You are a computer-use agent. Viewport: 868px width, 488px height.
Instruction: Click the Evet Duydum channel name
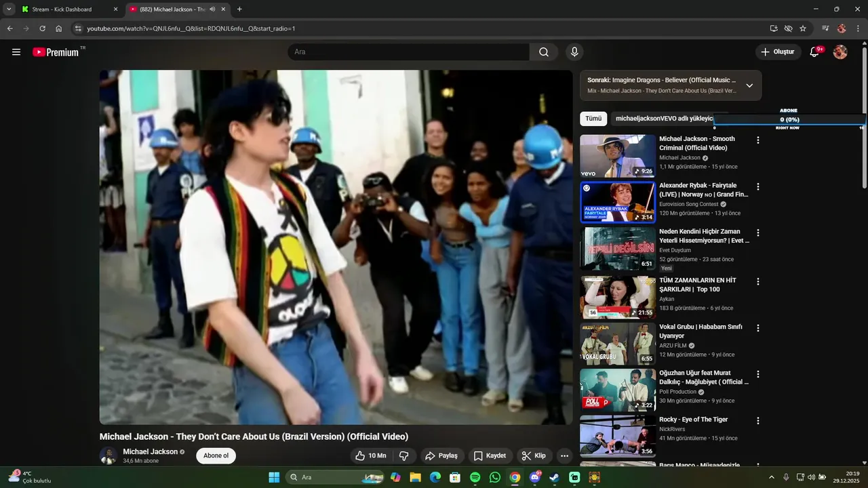click(x=675, y=250)
